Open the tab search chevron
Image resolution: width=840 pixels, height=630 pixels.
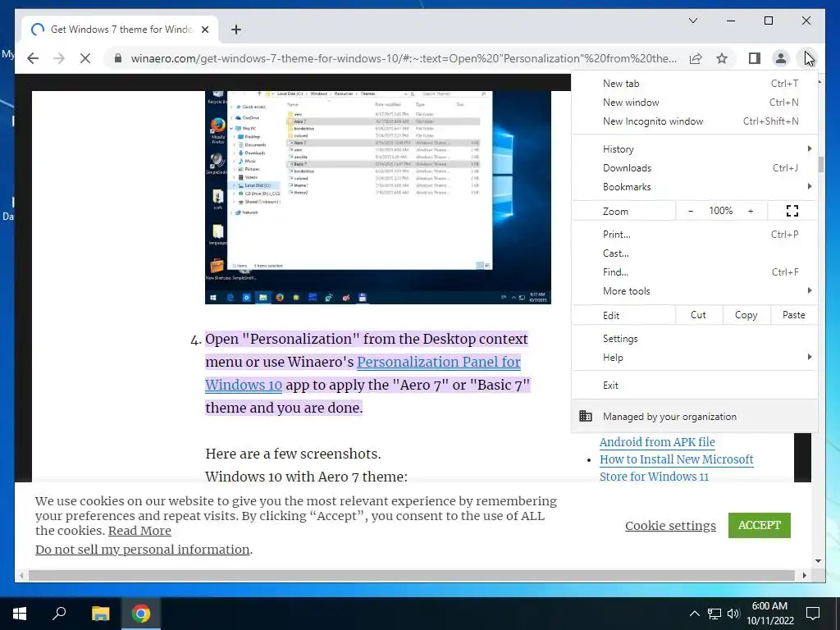pyautogui.click(x=692, y=21)
